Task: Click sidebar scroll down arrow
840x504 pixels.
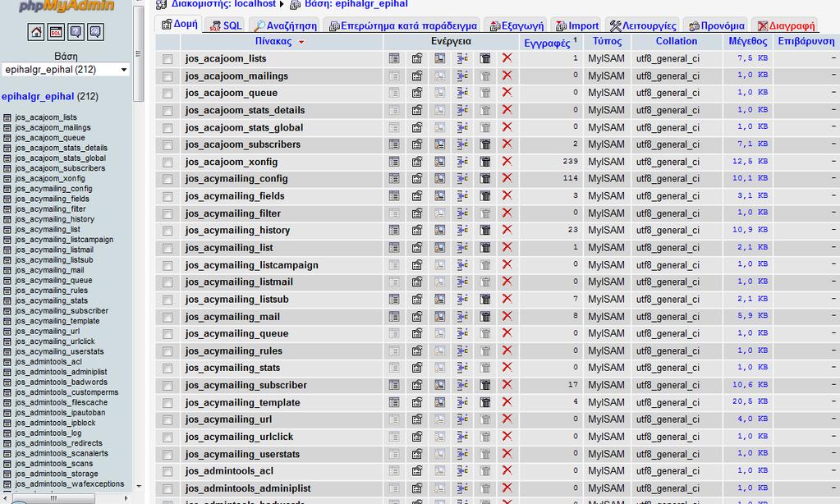Action: 139,486
